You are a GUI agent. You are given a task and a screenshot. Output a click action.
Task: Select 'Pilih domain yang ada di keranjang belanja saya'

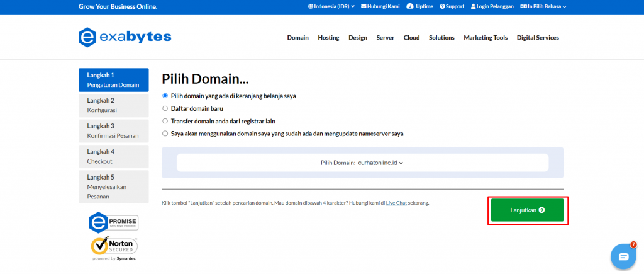tap(165, 96)
